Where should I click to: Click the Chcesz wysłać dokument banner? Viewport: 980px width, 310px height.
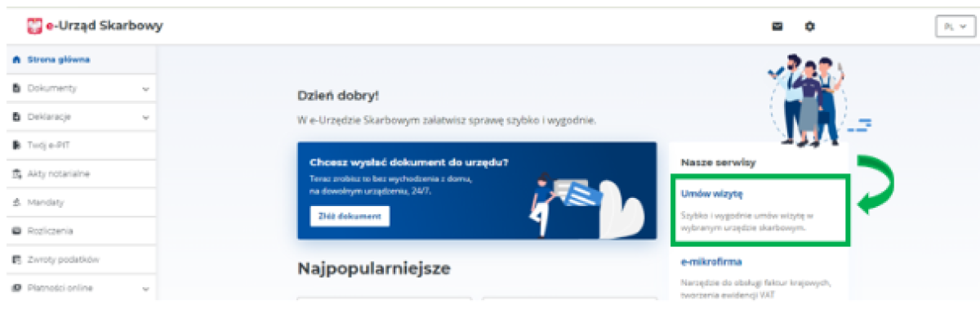click(x=477, y=191)
